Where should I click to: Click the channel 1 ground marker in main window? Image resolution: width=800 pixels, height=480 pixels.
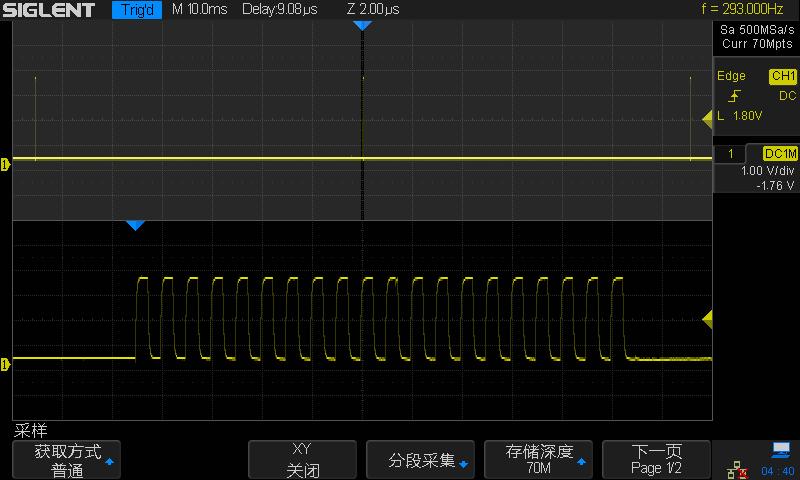coord(6,164)
